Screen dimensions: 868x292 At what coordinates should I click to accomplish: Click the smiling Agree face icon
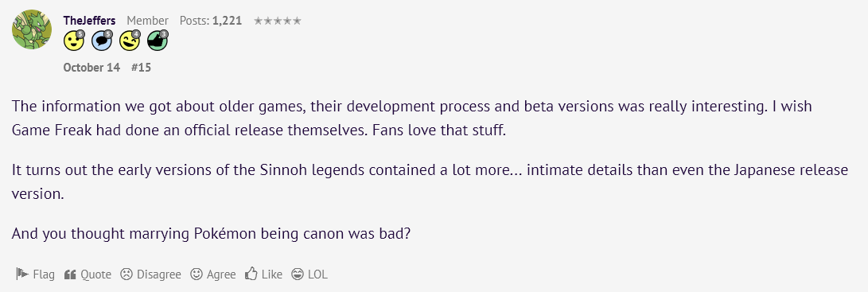(197, 274)
